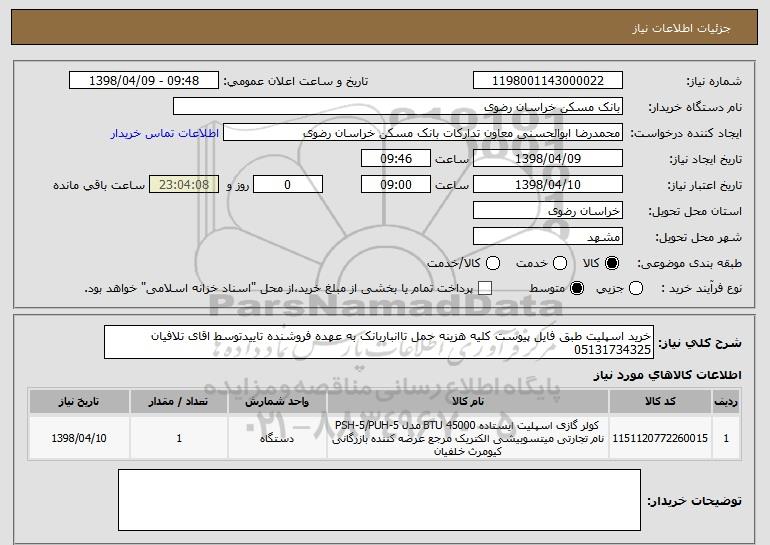Click the validity date field 1398/04/10

click(x=548, y=185)
